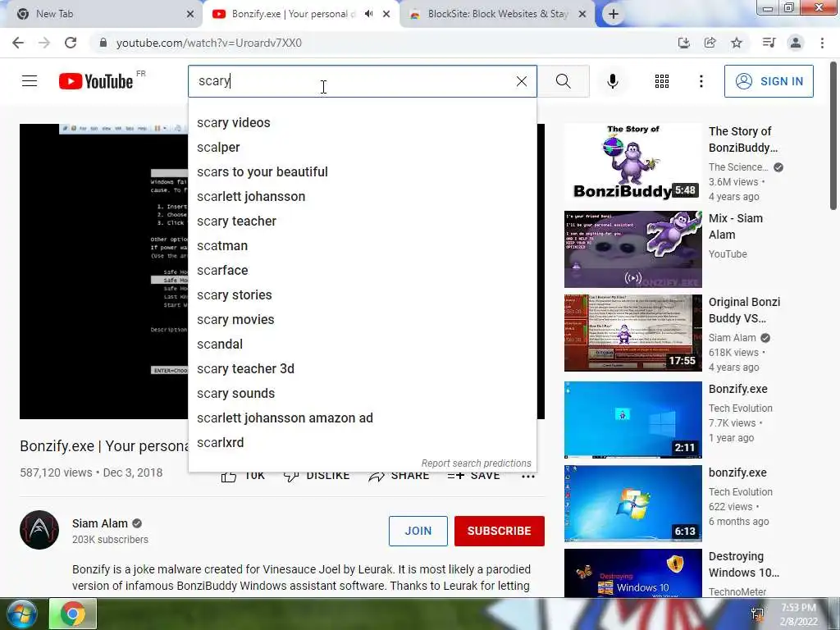Click inside the YouTube search field
The image size is (840, 630).
point(362,81)
